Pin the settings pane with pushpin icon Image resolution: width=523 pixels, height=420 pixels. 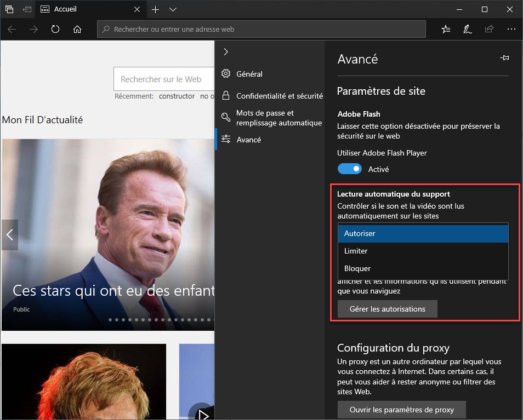tap(504, 58)
